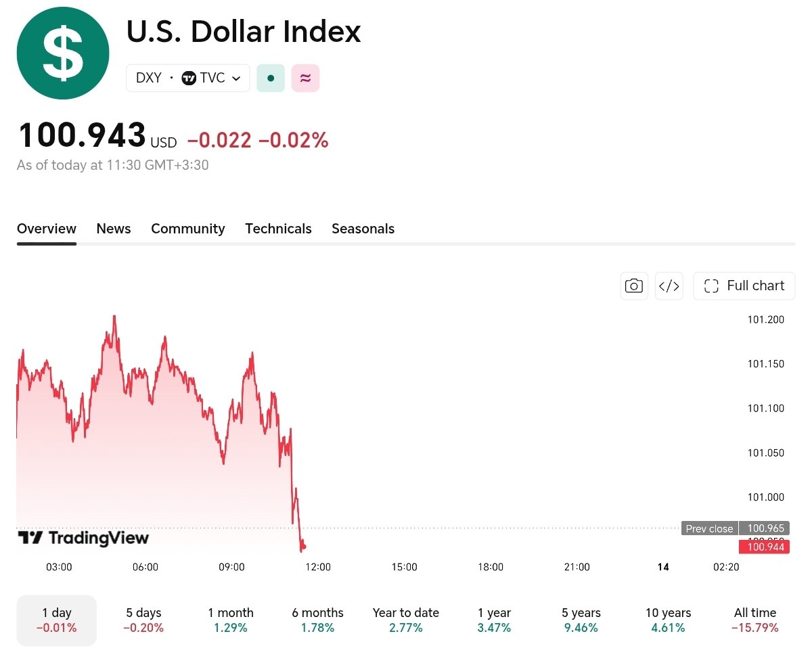This screenshot has height=661, width=812.
Task: Click the TradingView logo watermark
Action: pyautogui.click(x=83, y=538)
